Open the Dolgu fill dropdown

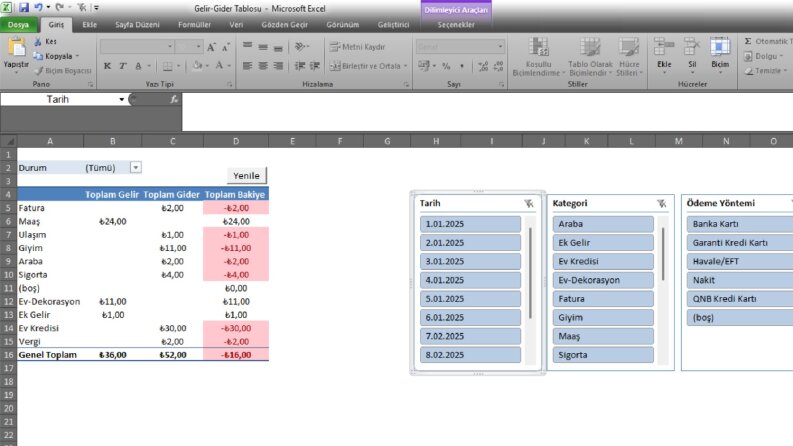click(x=764, y=56)
